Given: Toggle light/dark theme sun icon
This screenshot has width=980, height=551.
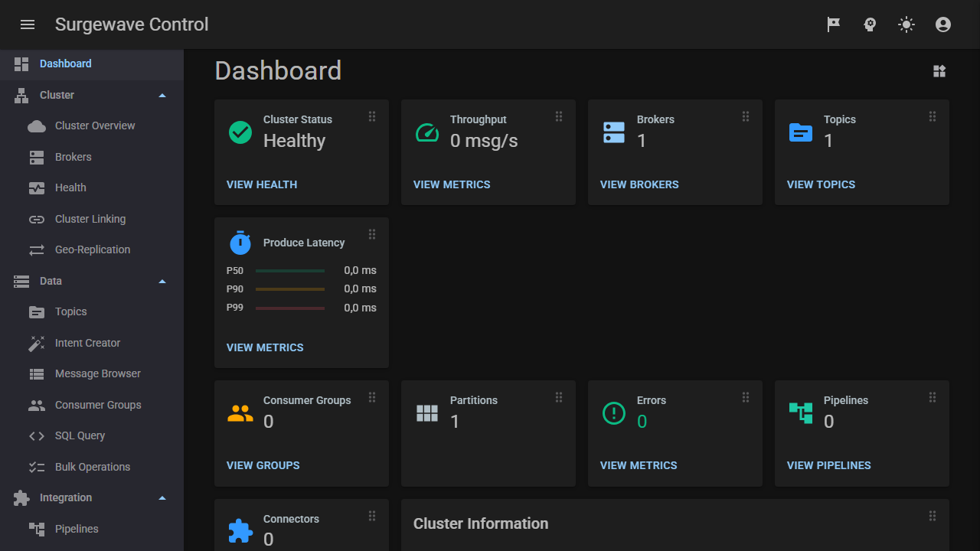Looking at the screenshot, I should [906, 24].
